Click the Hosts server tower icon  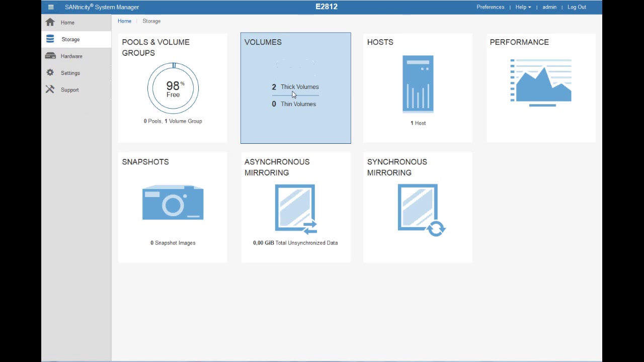pos(418,84)
